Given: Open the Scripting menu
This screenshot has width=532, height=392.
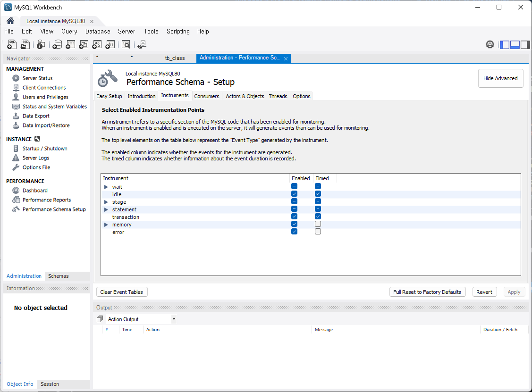Looking at the screenshot, I should 178,32.
